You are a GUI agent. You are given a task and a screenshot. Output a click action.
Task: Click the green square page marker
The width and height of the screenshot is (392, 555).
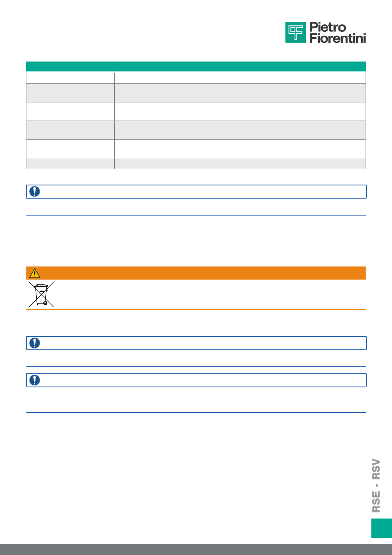[382, 528]
